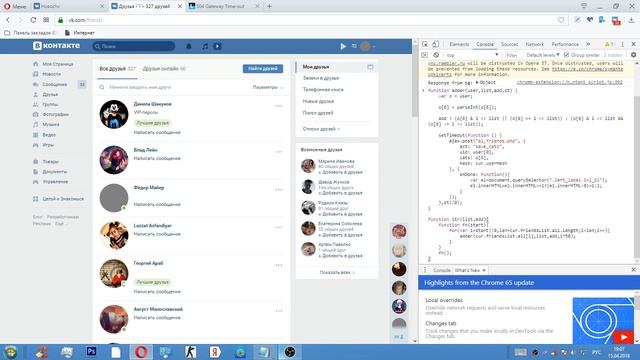Show more DevTools tabs via chevron
Image resolution: width=640 pixels, height=360 pixels.
point(588,44)
